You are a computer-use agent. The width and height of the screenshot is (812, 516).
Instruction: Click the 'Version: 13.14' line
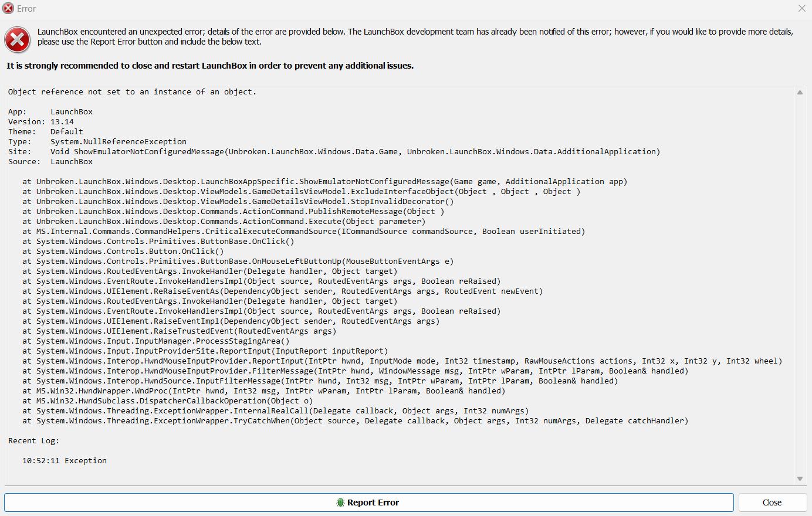(41, 122)
